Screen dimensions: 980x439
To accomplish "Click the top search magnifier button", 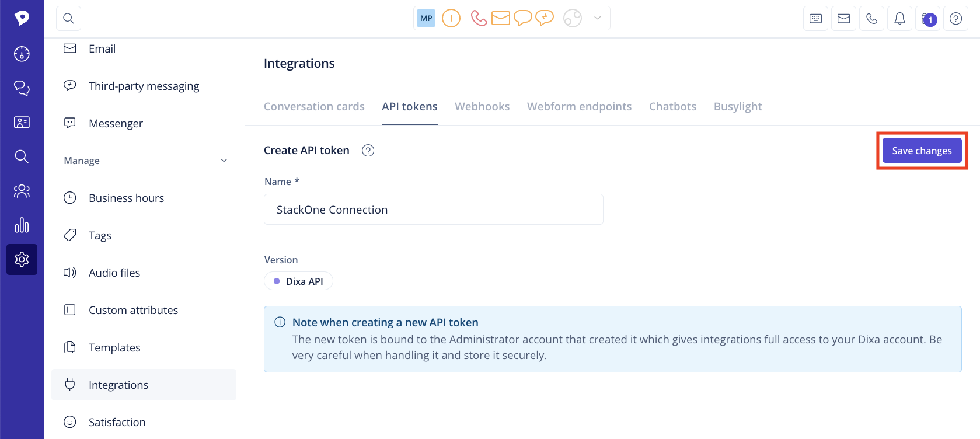I will point(68,19).
